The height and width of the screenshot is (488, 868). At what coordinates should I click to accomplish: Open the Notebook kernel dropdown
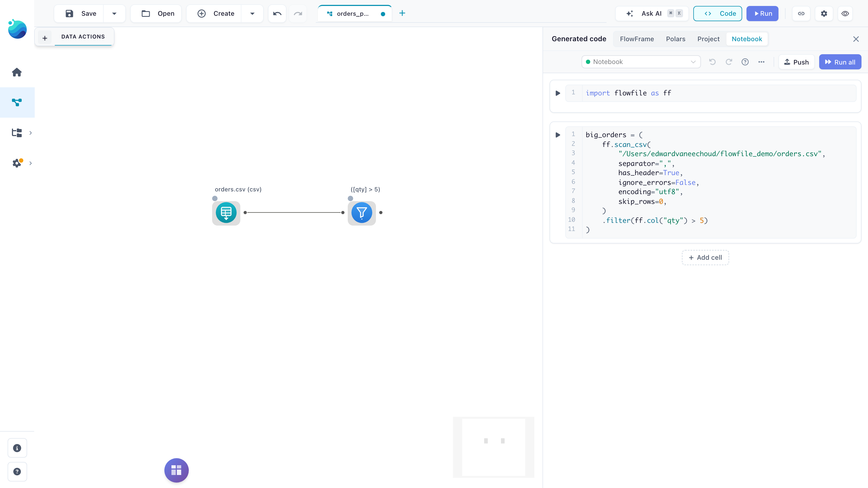pos(641,62)
